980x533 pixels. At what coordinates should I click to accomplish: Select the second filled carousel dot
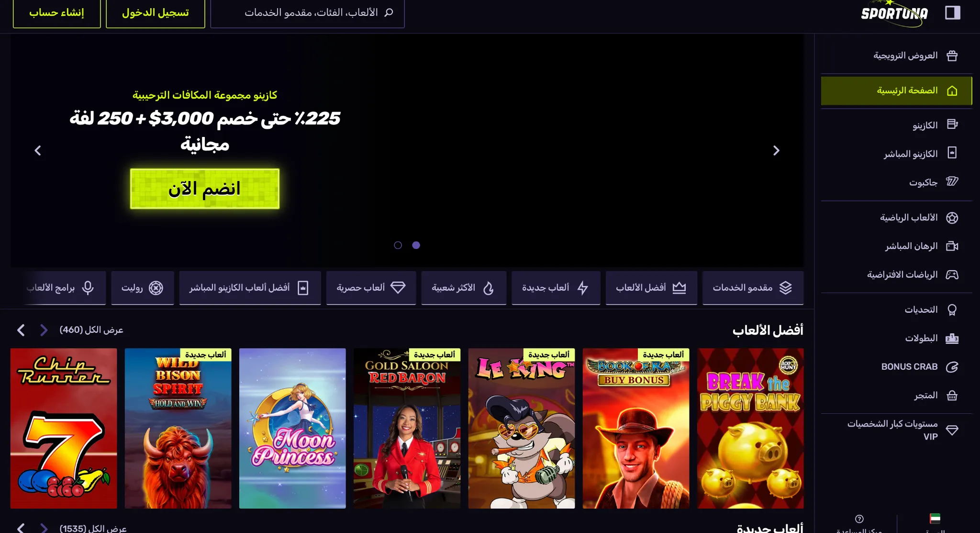click(416, 245)
